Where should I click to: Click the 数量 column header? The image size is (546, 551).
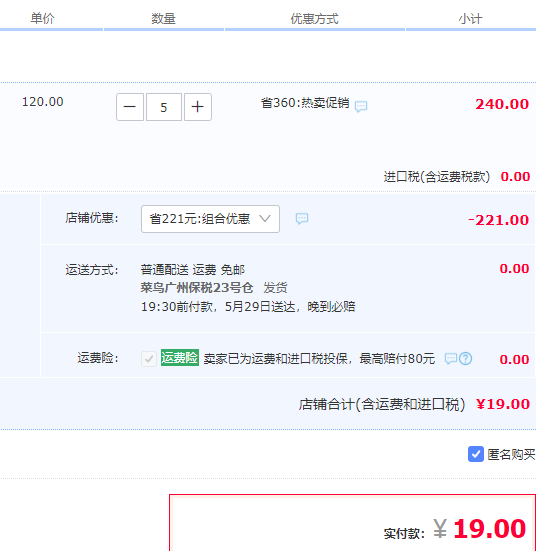tap(163, 18)
